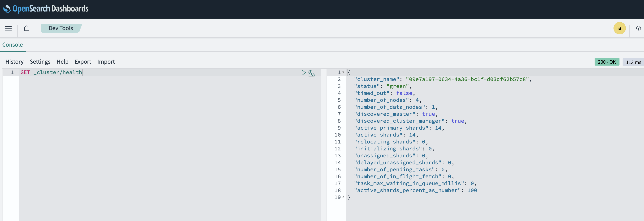Open the Settings menu

pos(40,62)
